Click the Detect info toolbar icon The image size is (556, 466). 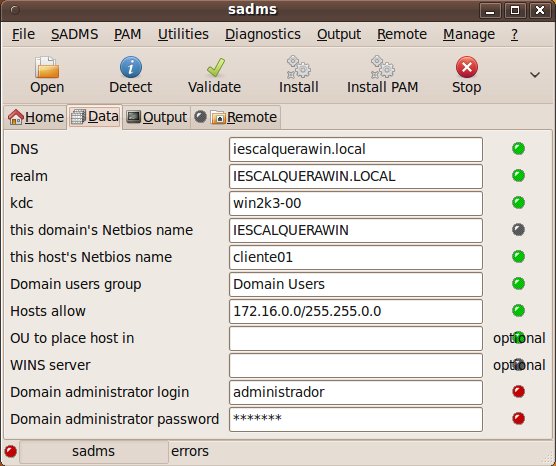tap(130, 67)
